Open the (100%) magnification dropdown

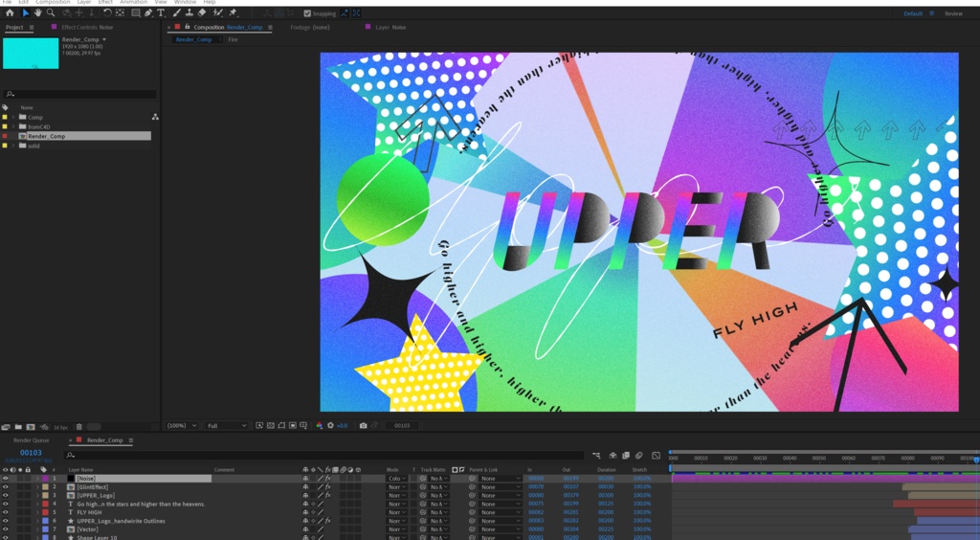(182, 426)
